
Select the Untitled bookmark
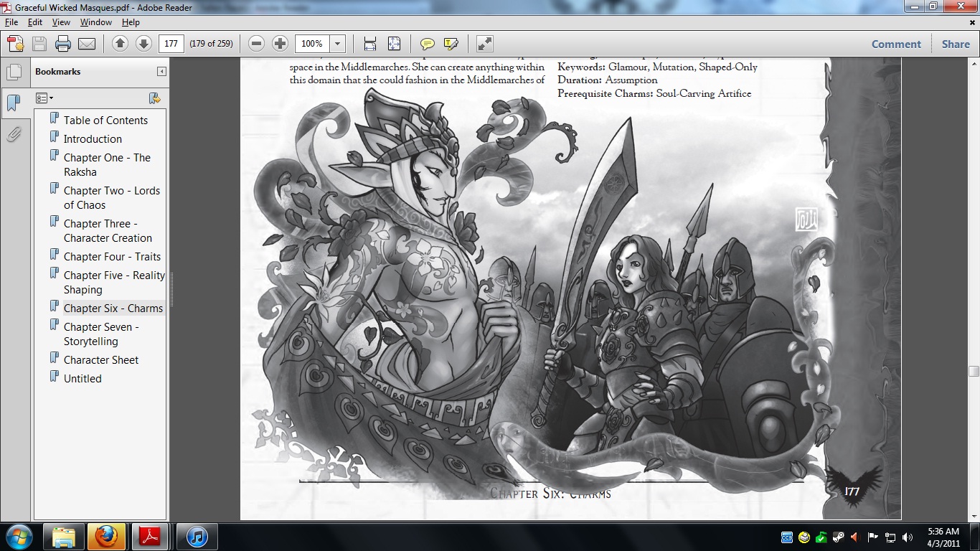click(83, 379)
